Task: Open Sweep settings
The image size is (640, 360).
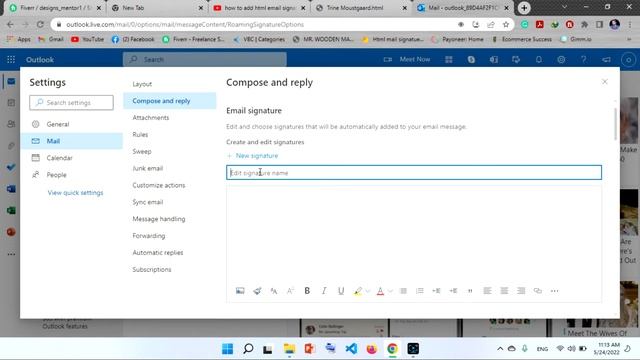Action: point(142,151)
